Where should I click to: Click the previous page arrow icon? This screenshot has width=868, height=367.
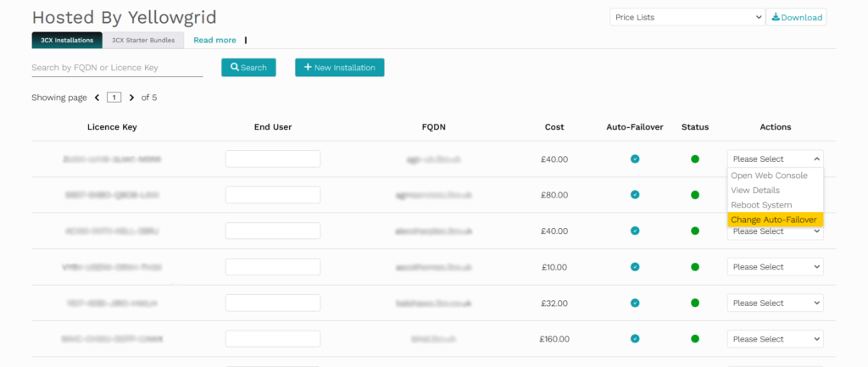pyautogui.click(x=97, y=97)
